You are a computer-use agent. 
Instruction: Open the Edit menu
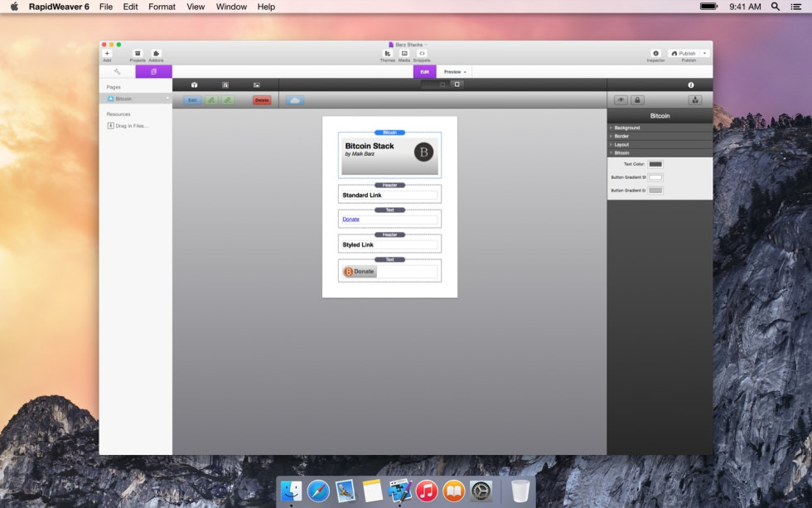[131, 7]
